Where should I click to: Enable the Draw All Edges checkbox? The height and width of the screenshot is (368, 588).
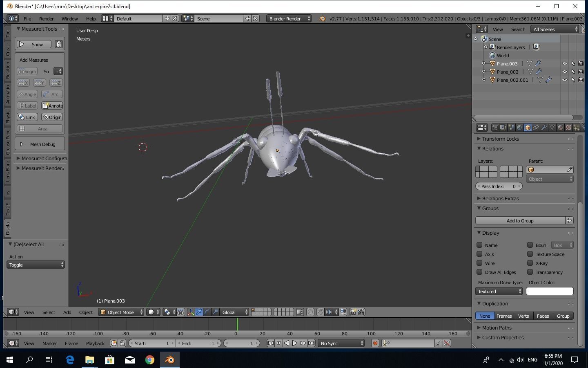click(479, 272)
